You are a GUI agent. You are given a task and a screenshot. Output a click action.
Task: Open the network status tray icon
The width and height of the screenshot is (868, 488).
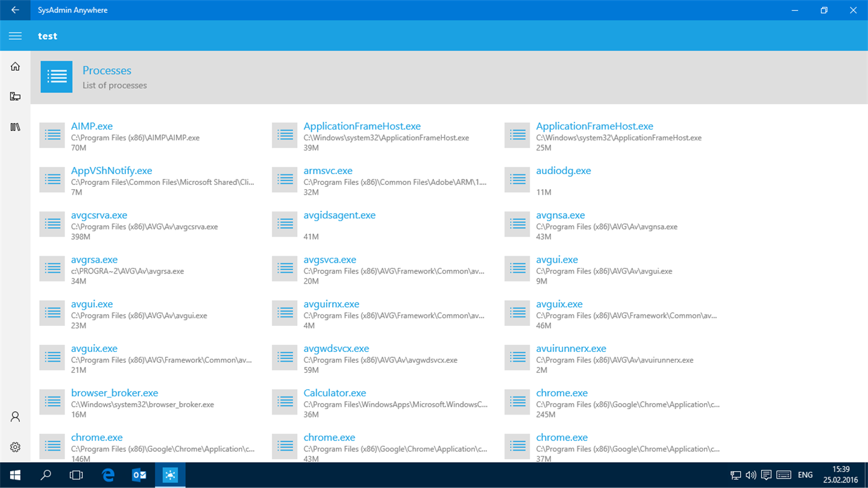point(735,475)
